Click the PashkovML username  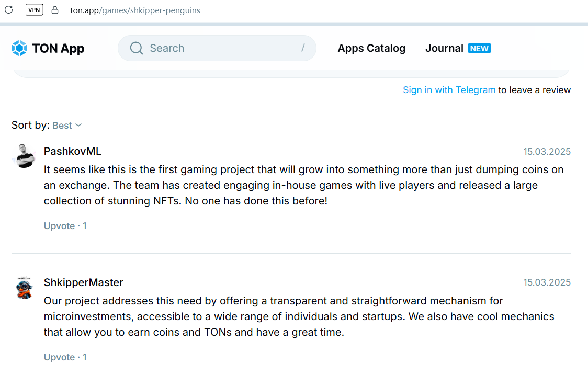pyautogui.click(x=72, y=151)
